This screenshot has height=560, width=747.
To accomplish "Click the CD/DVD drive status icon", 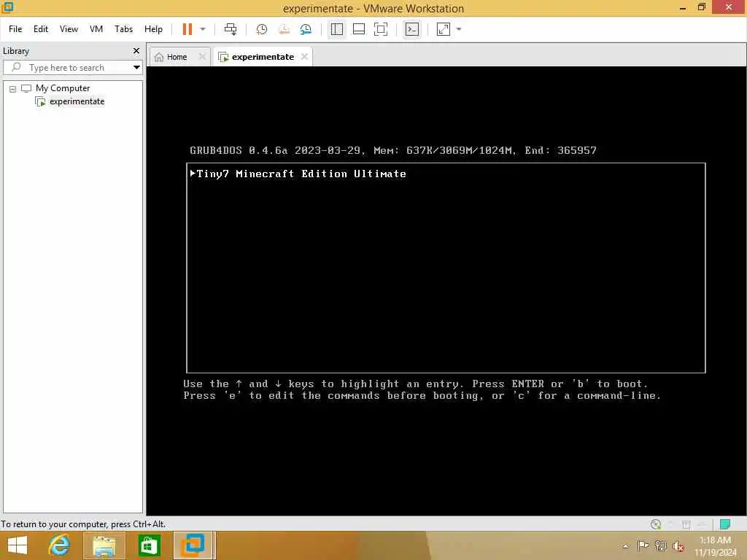I will tap(656, 524).
